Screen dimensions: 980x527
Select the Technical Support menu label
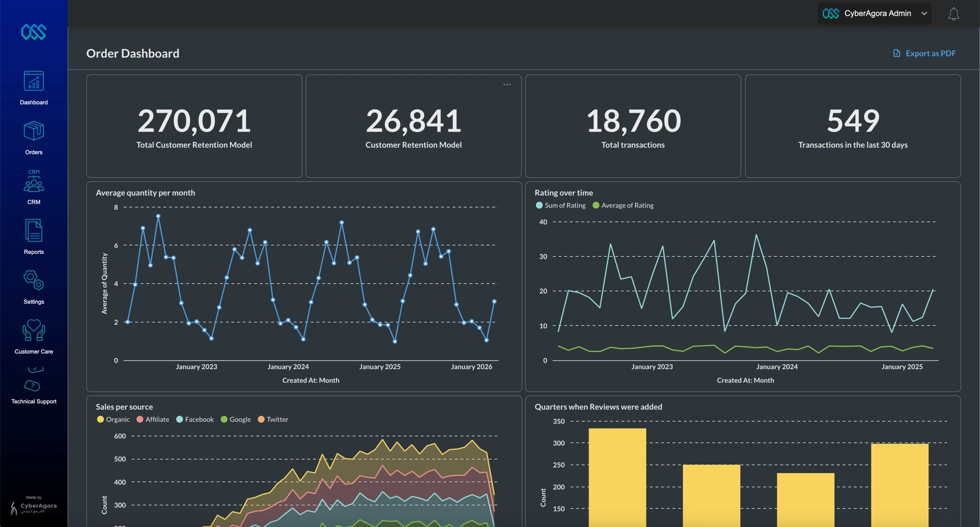[33, 402]
